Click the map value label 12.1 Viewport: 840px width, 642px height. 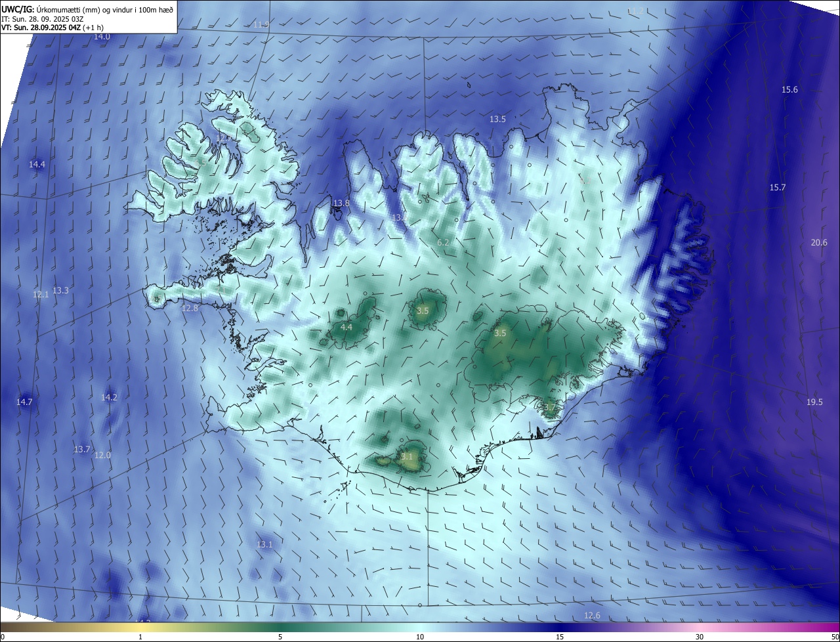click(x=41, y=295)
